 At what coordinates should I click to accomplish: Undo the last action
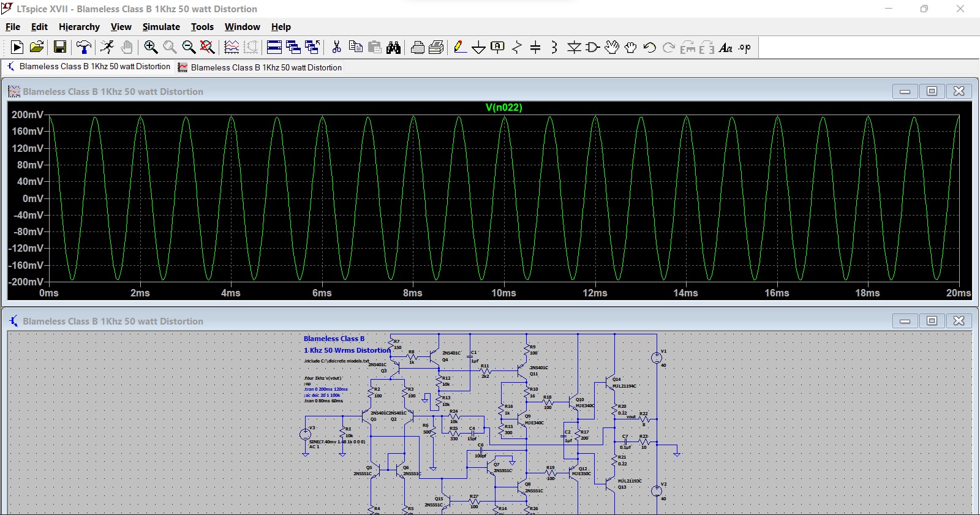pyautogui.click(x=650, y=47)
